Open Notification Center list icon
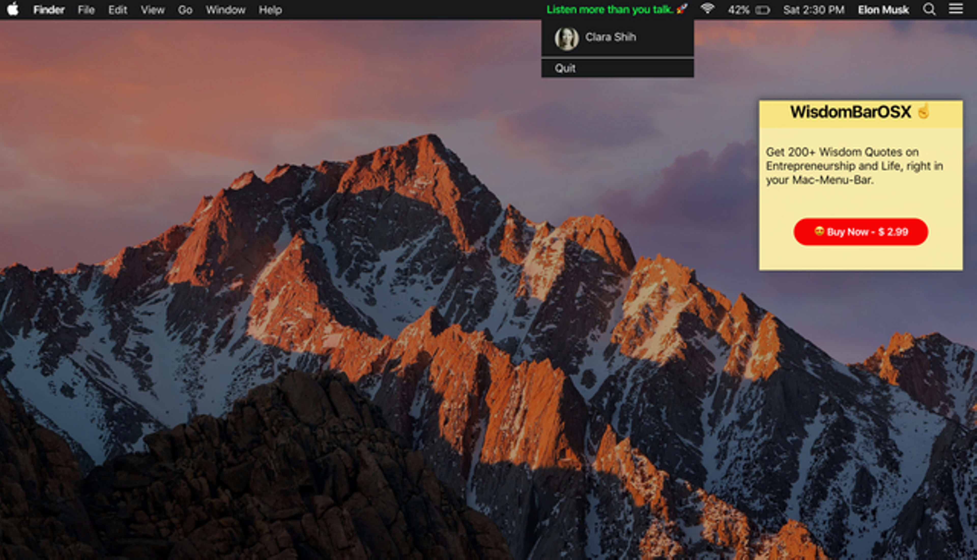 pos(955,8)
